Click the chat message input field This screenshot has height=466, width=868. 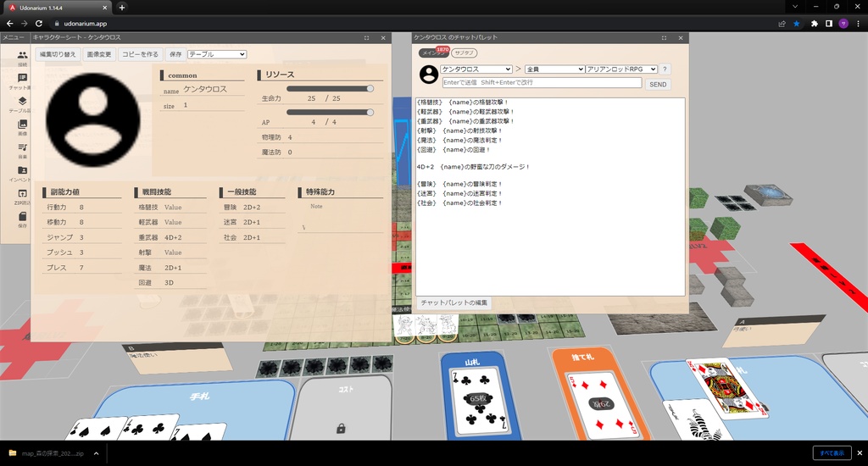point(542,82)
